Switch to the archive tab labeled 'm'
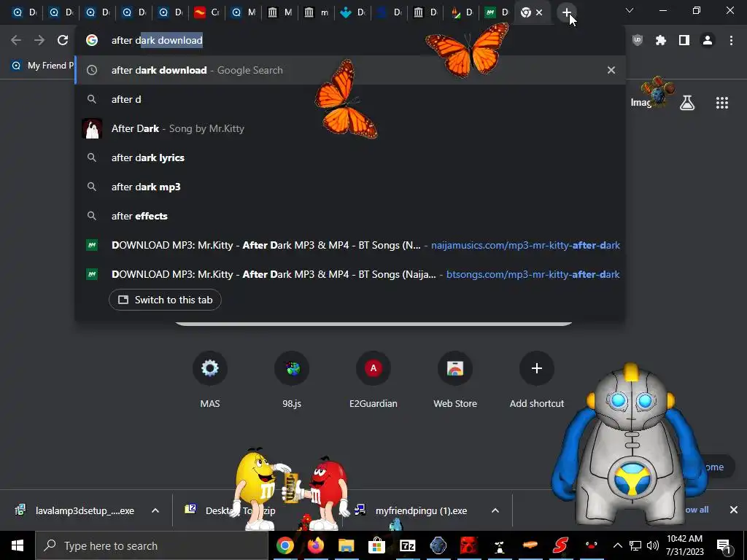 [x=317, y=12]
